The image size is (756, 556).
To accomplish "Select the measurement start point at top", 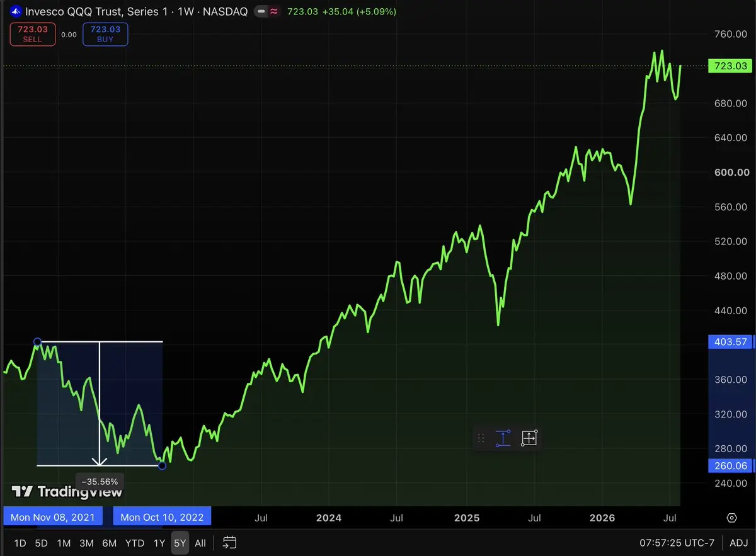I will [x=37, y=342].
